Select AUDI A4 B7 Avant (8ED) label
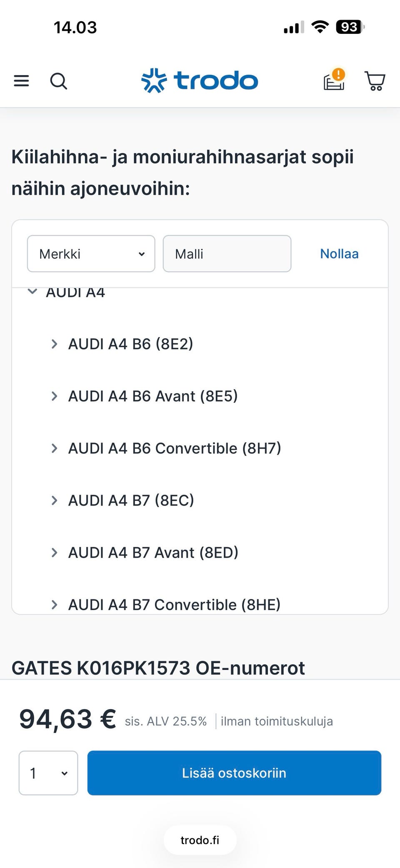Screen dimensions: 400x868 (153, 553)
